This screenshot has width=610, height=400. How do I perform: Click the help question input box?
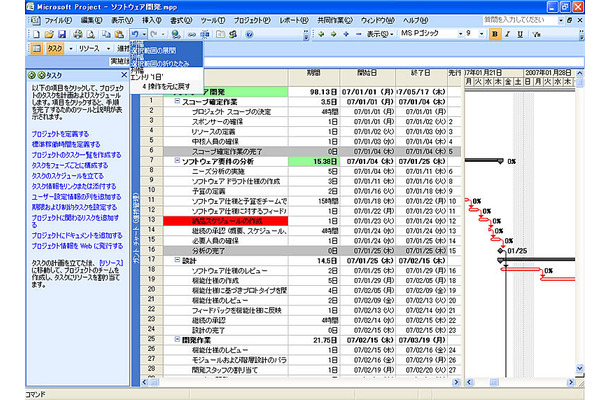[x=520, y=20]
